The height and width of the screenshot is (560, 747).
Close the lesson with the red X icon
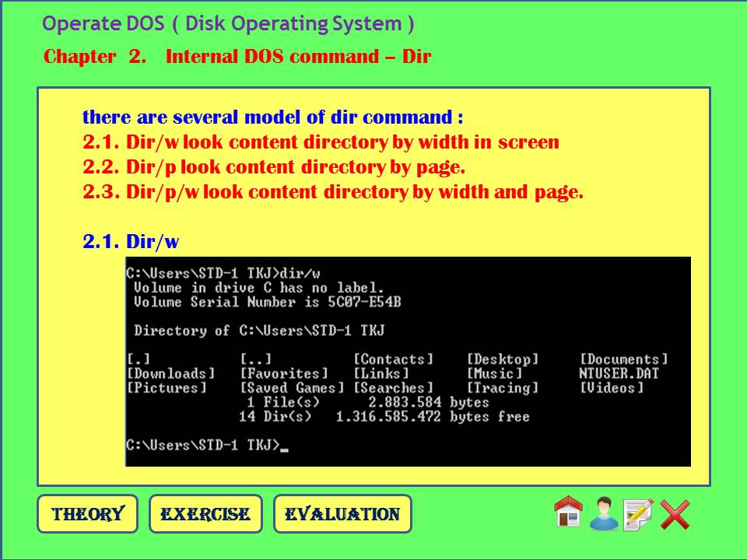click(675, 514)
